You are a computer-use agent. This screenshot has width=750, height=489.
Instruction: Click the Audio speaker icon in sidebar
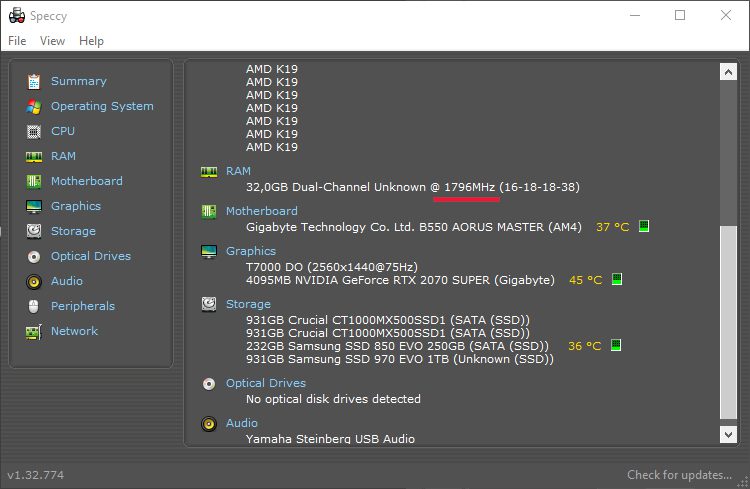point(34,281)
